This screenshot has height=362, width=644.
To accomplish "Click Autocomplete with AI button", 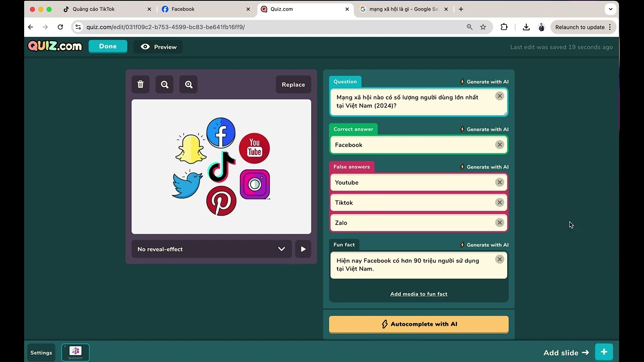I will click(x=419, y=324).
